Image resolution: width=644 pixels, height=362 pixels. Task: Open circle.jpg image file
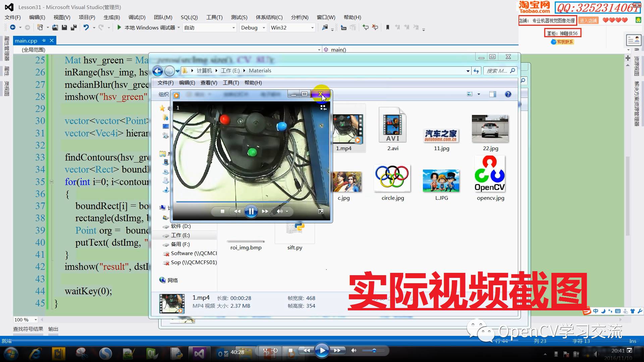[392, 179]
